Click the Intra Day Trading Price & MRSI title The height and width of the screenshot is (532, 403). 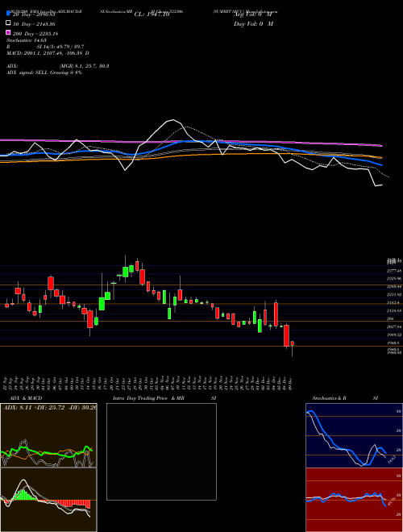pos(164,398)
